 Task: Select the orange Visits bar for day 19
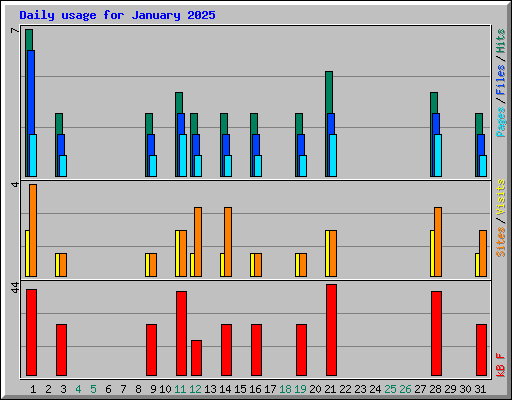tap(303, 265)
